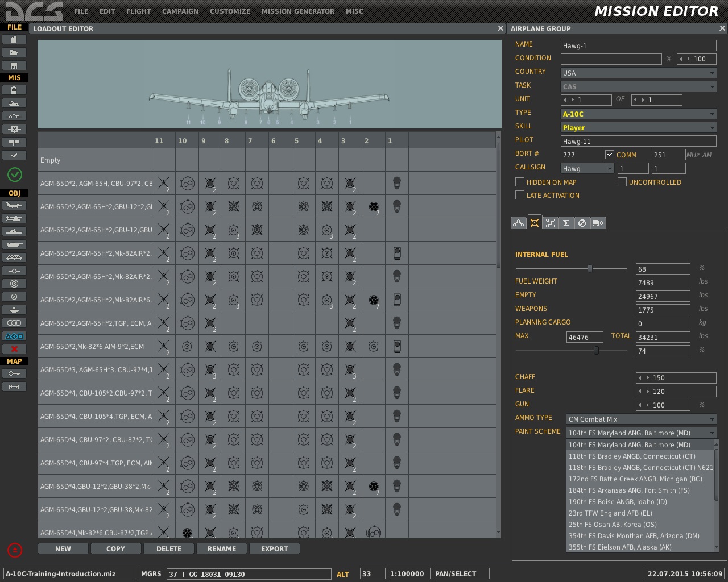Adjust the total weight percent slider
This screenshot has height=582, width=728.
pos(596,351)
